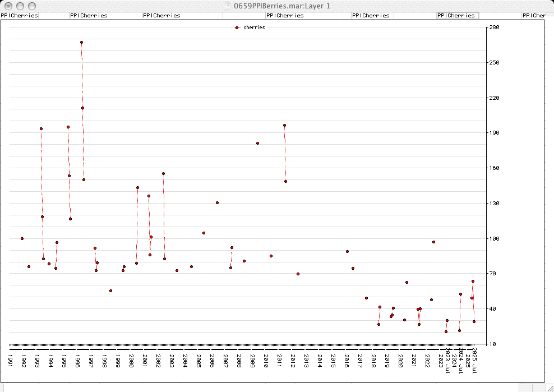Select the lowest 2023 data point near 20

tap(446, 331)
